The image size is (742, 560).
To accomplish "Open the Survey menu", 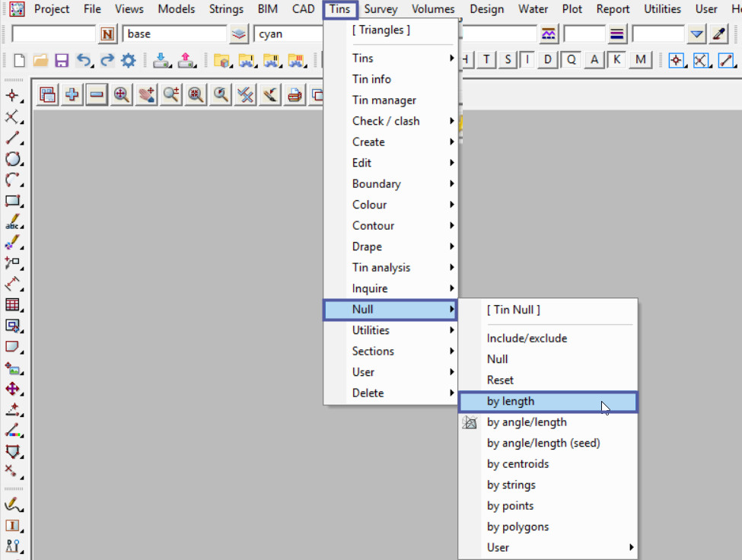I will 381,9.
